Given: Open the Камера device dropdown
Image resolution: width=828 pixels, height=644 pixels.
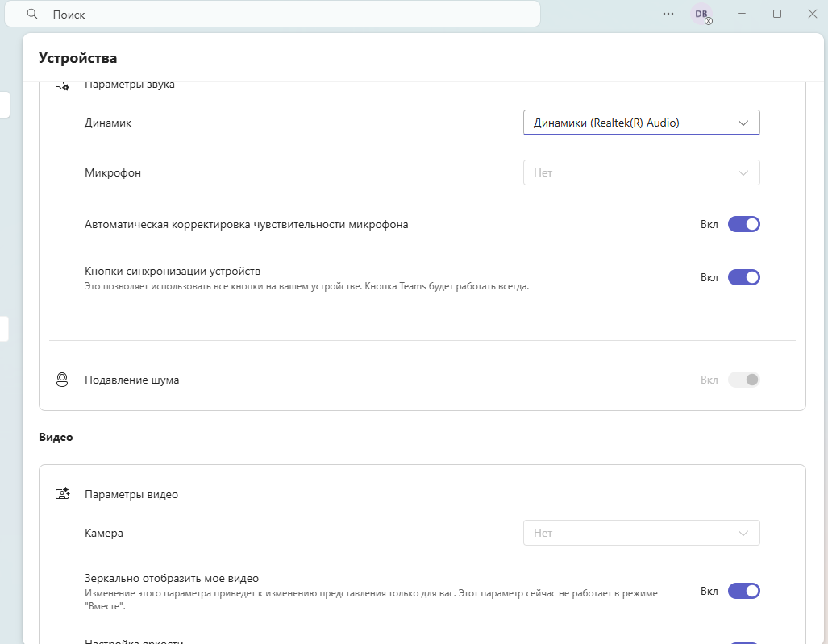Looking at the screenshot, I should 641,533.
